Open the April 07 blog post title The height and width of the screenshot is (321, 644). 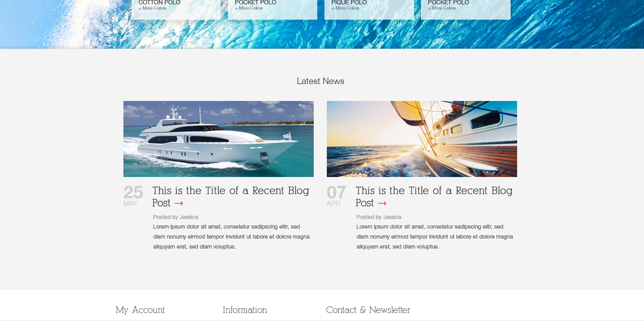click(434, 197)
